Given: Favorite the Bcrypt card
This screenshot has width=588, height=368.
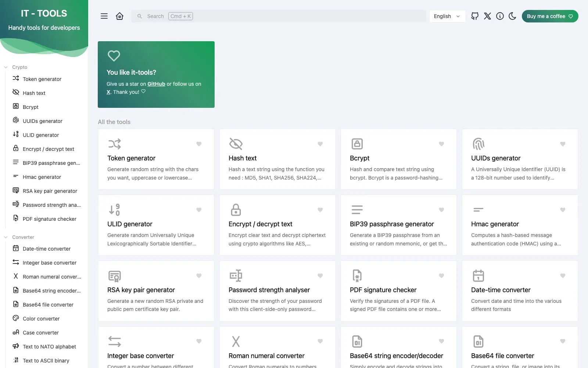Looking at the screenshot, I should click(x=441, y=144).
